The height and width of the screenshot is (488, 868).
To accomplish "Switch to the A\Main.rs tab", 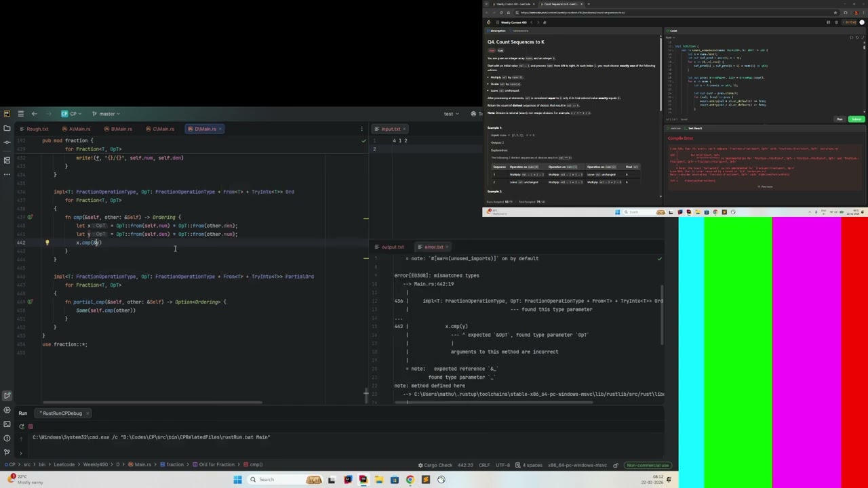I will (76, 129).
